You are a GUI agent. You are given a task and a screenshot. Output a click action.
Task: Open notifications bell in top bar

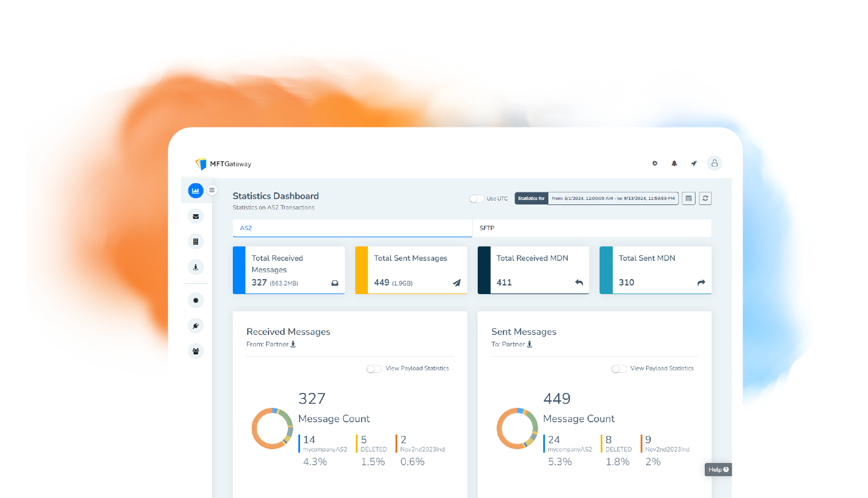pos(674,164)
